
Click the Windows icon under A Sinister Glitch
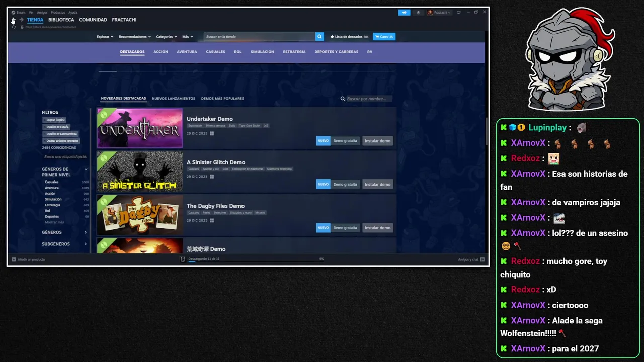click(x=212, y=177)
